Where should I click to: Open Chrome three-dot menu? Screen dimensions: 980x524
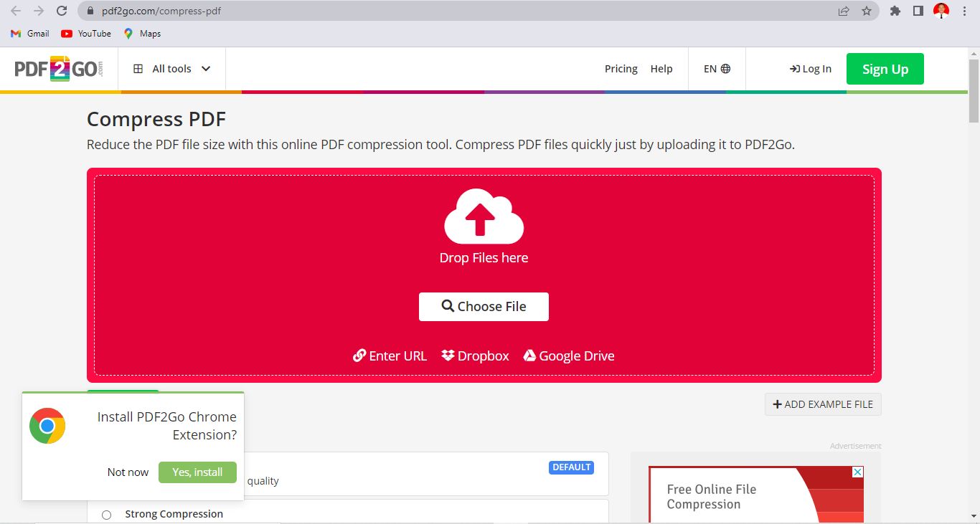(x=964, y=11)
